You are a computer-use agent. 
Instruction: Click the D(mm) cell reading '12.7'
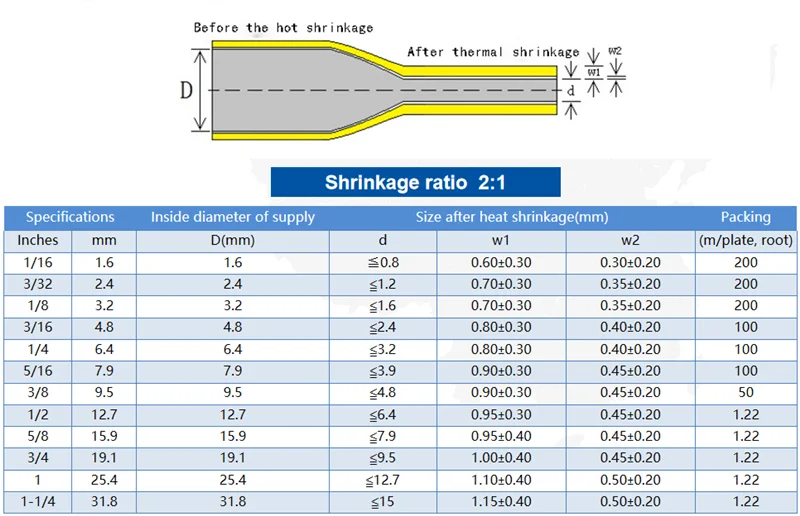233,414
